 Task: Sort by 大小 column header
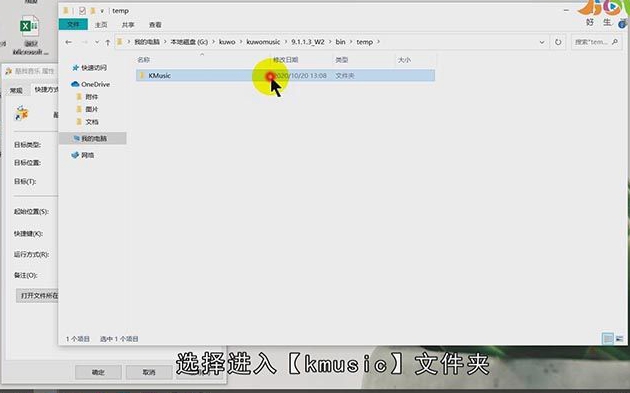(x=404, y=60)
